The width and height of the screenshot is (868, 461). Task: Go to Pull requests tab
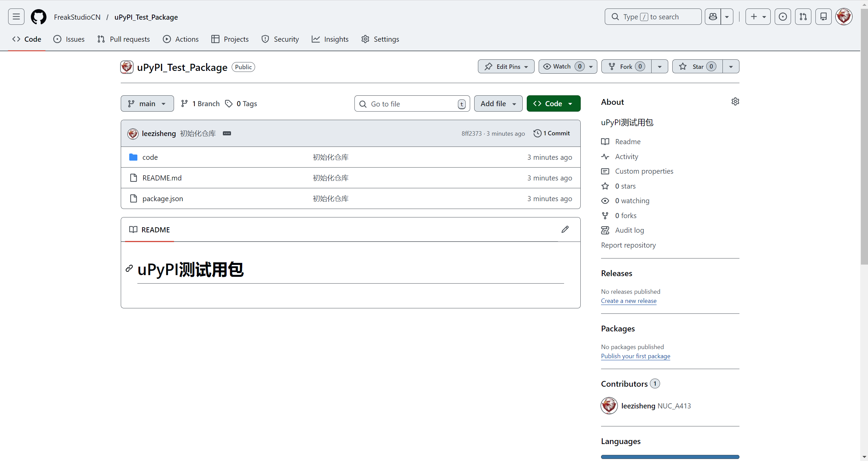123,39
